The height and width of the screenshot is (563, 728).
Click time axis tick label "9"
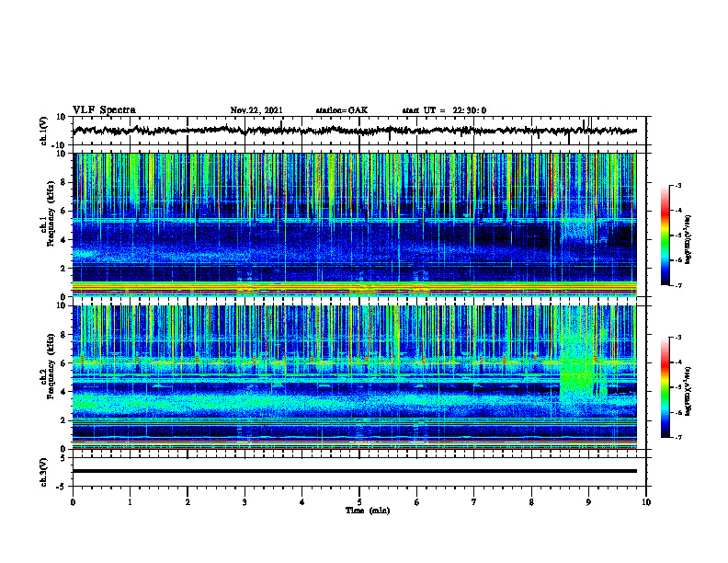[x=588, y=502]
